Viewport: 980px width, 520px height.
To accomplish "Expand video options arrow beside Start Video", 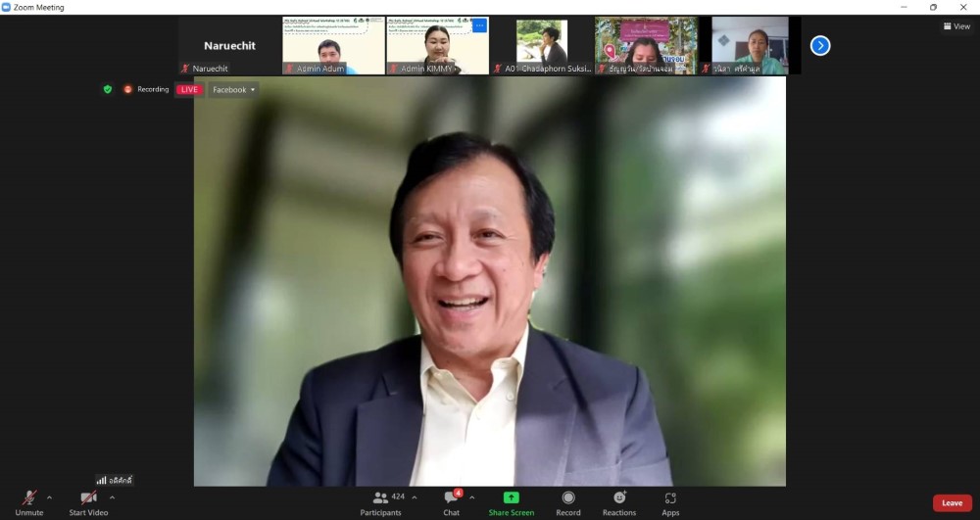I will coord(112,497).
